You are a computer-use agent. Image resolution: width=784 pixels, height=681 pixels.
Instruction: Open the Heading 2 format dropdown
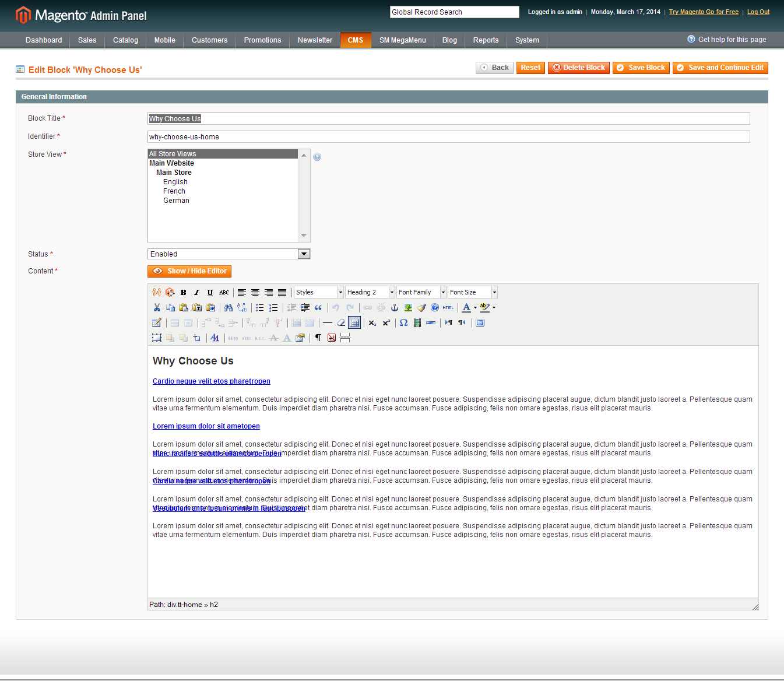(370, 293)
